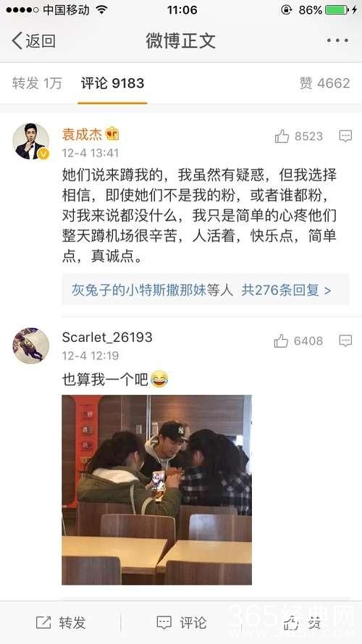
Task: Open 袁成杰's profile avatar
Action: coord(31,141)
